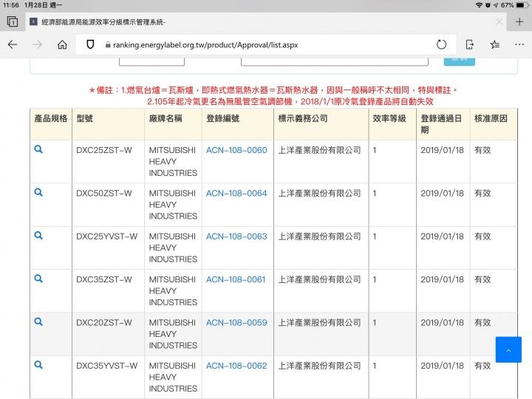
Task: Click the left search input field
Action: pos(151,62)
